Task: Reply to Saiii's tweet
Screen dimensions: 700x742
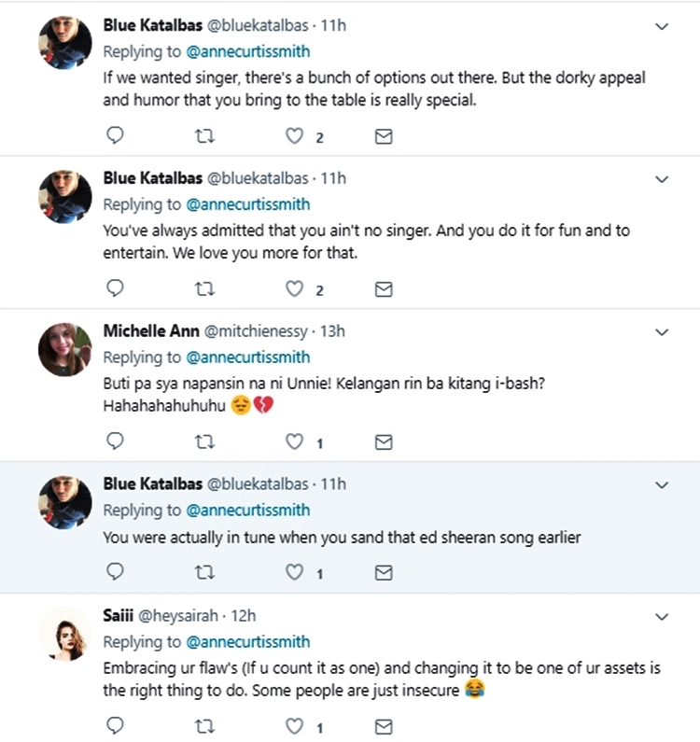Action: click(x=116, y=726)
